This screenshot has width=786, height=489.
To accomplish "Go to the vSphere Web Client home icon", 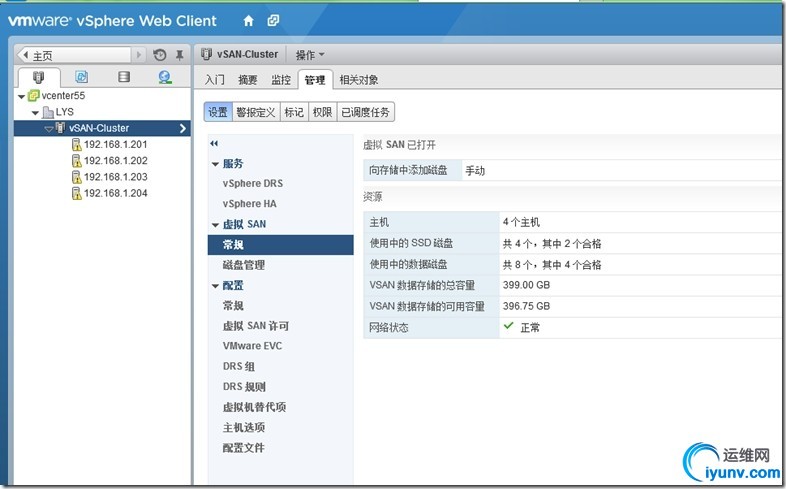I will pyautogui.click(x=248, y=21).
